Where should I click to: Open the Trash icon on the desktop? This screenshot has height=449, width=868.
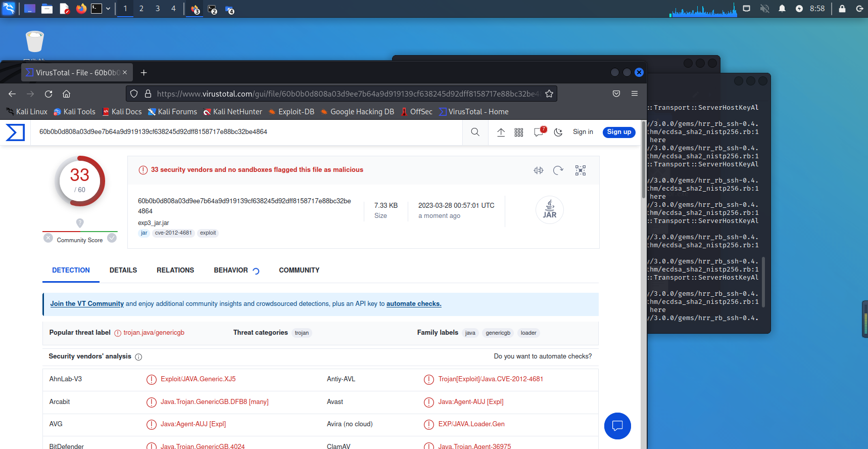35,41
